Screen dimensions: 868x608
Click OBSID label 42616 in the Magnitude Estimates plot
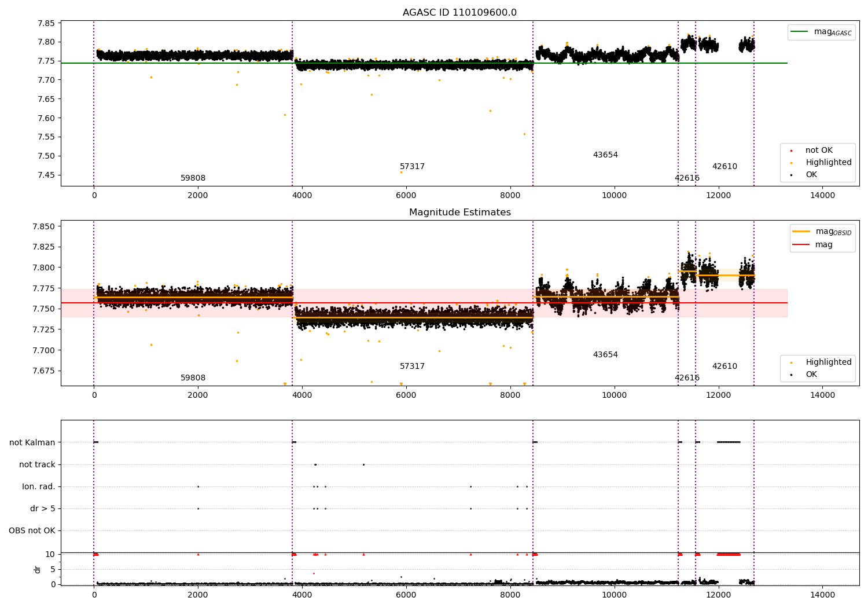(687, 378)
